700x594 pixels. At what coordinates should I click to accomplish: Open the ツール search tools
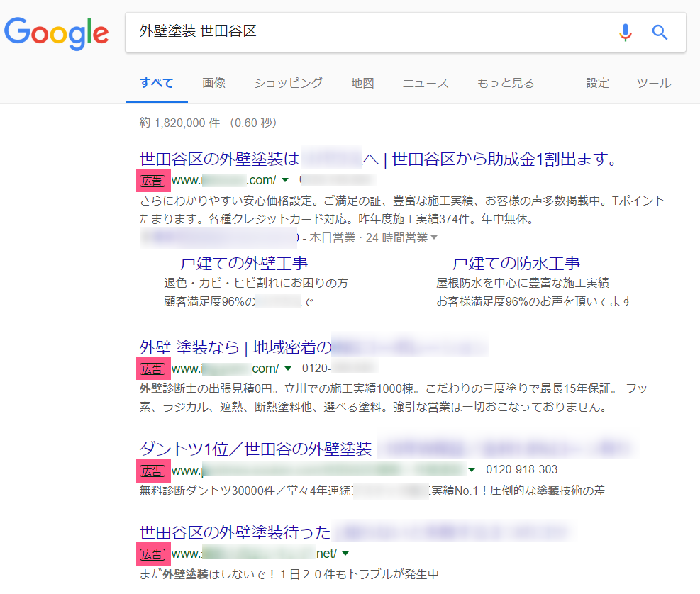(x=653, y=83)
